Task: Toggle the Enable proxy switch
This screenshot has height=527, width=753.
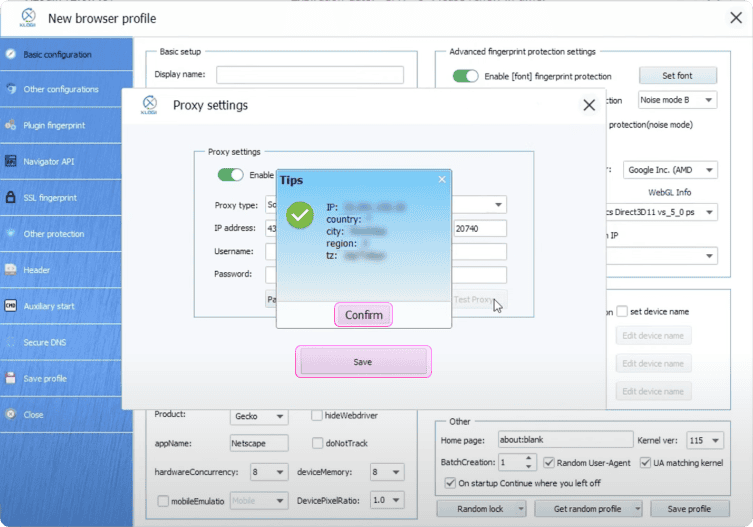Action: pos(231,175)
